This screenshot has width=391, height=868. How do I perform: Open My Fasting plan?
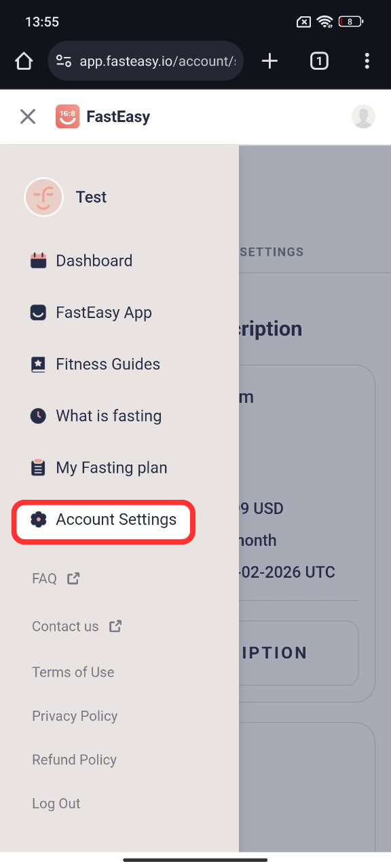[98, 467]
